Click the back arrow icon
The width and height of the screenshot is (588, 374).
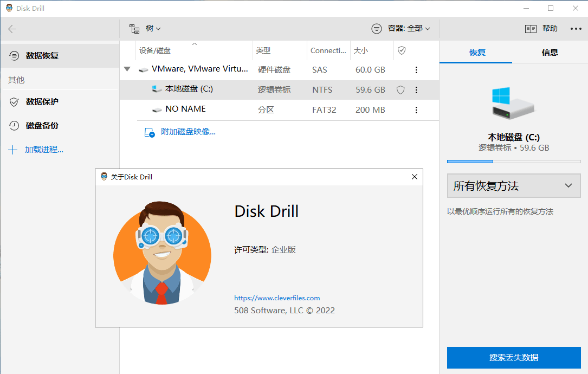(12, 29)
